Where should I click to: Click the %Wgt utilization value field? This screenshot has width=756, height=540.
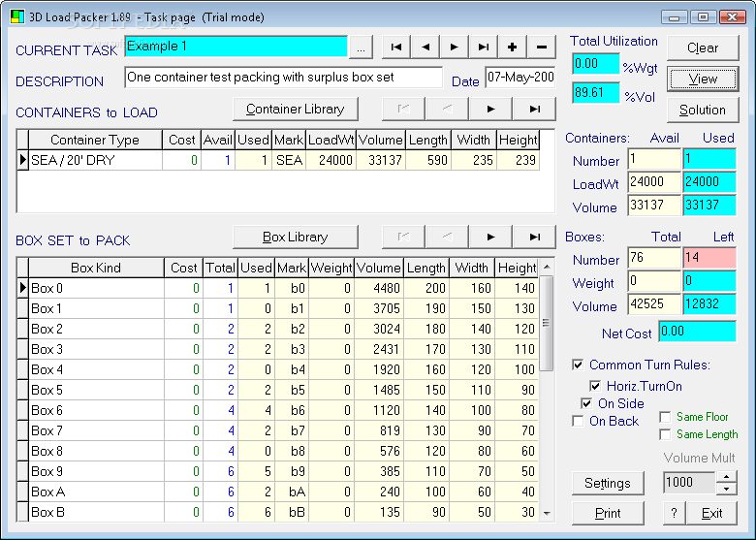(596, 64)
